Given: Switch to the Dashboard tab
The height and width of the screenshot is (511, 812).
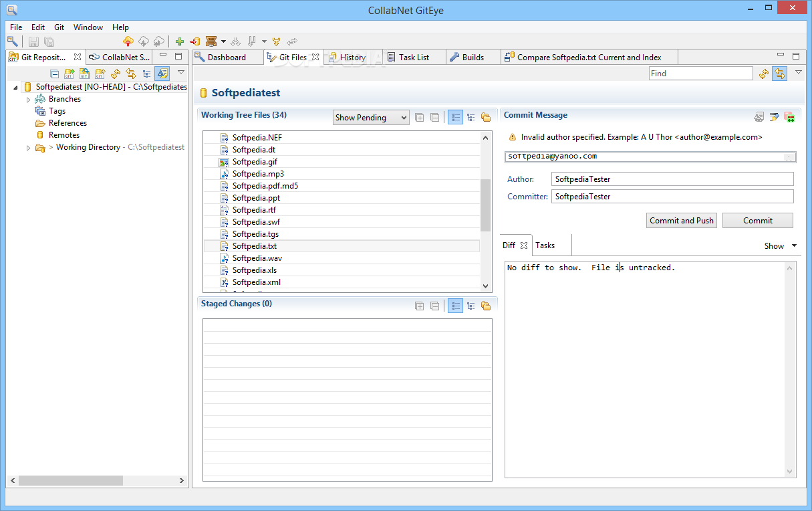Looking at the screenshot, I should (227, 58).
